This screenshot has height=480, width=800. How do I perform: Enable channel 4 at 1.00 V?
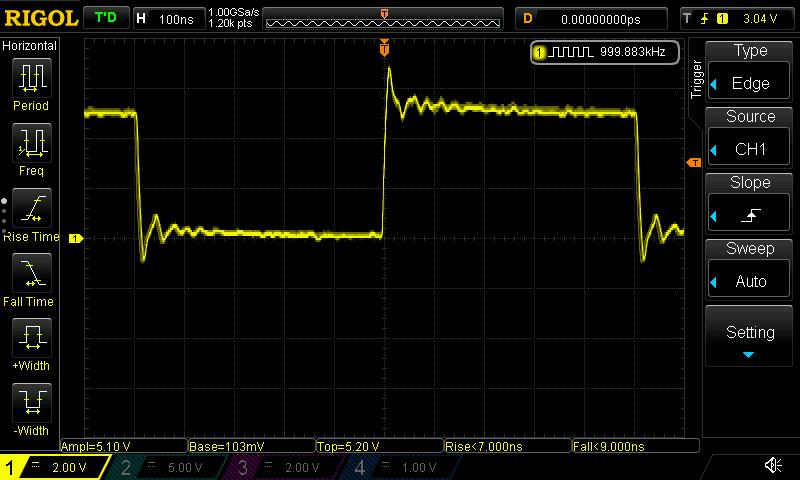point(400,467)
